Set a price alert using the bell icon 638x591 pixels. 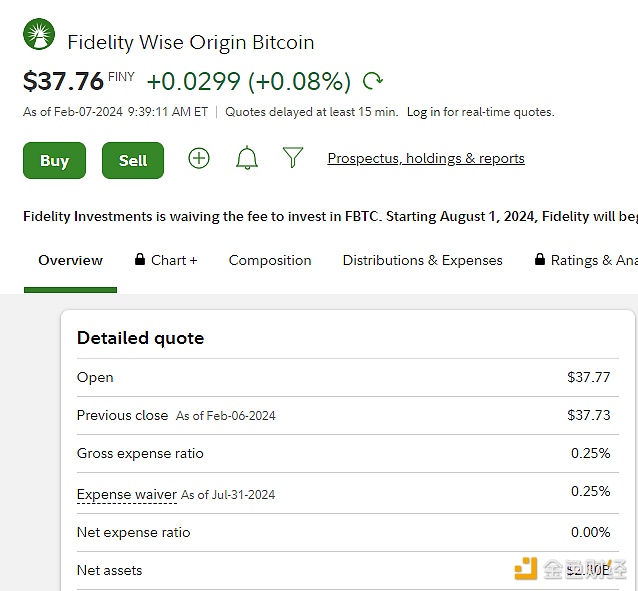246,158
